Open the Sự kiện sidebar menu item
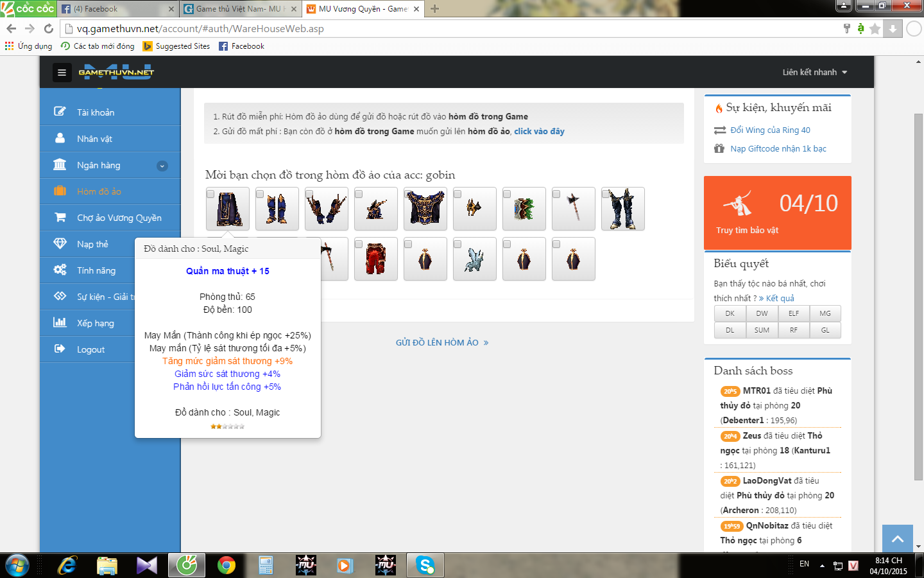Screen dimensions: 924x578 [87, 297]
